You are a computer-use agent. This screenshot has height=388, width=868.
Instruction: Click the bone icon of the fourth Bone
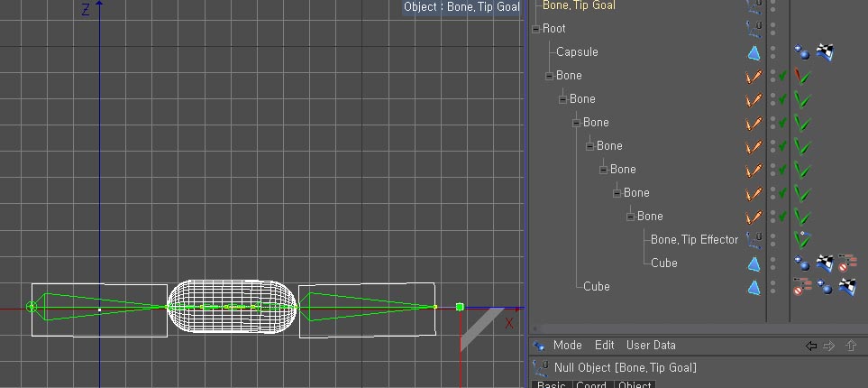coord(754,146)
